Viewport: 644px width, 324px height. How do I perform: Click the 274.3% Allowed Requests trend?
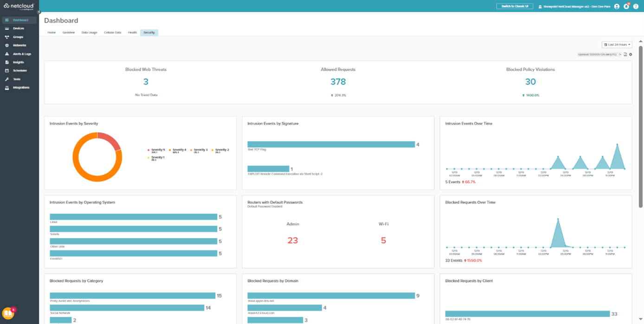click(x=338, y=95)
